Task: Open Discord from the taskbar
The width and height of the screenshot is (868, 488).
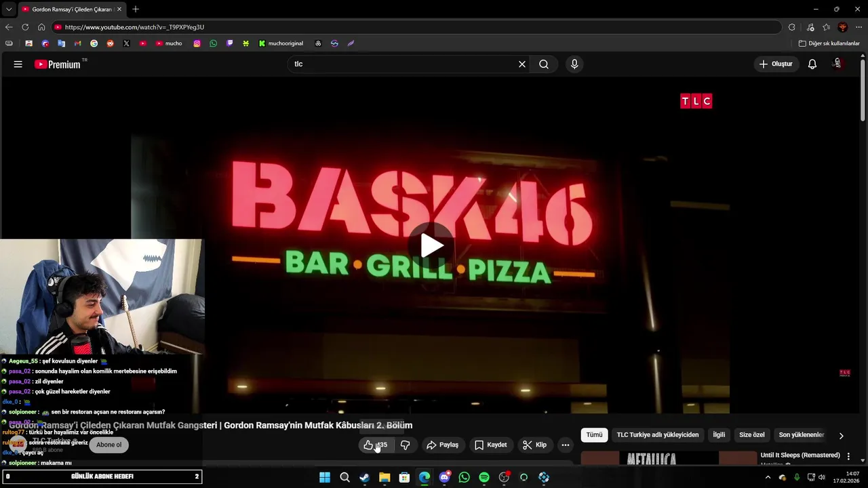Action: coord(444,477)
